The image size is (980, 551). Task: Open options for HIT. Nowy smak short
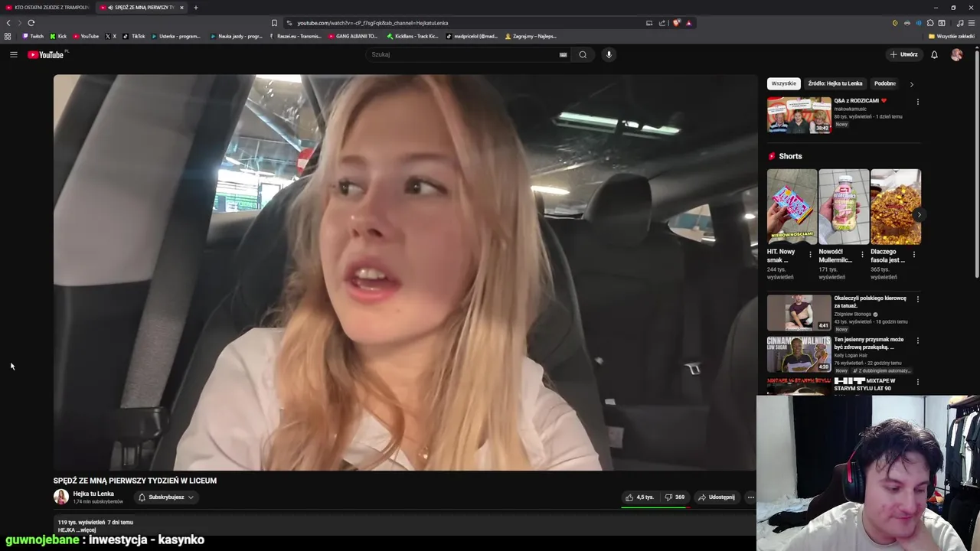pos(810,254)
